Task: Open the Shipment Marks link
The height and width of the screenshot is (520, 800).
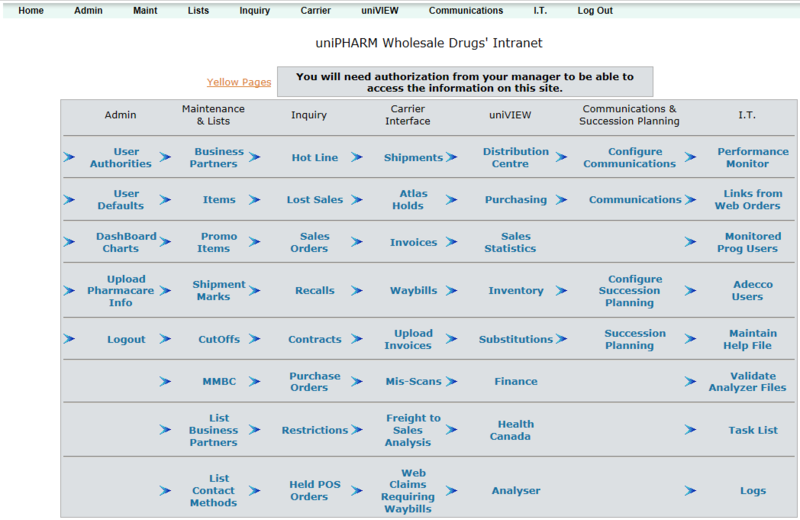Action: coord(218,290)
